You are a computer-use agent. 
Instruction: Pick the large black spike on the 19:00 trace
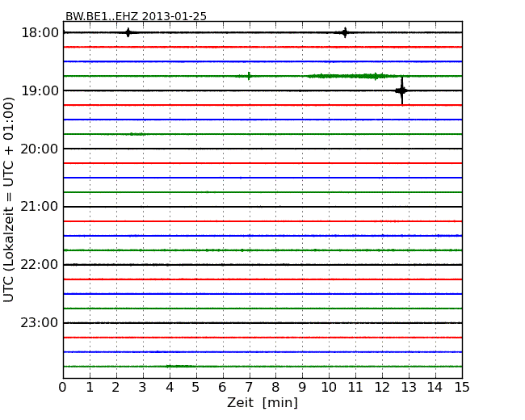tap(401, 90)
